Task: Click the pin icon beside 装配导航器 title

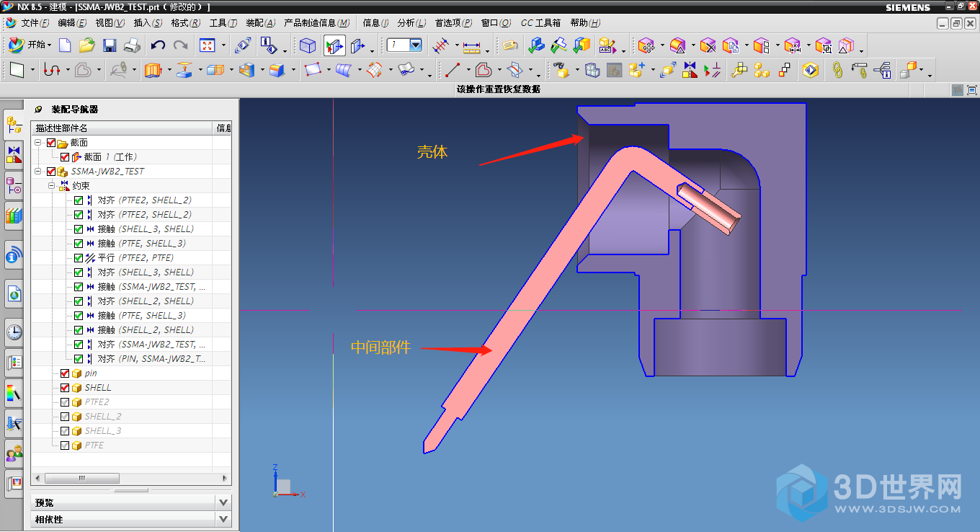Action: (x=38, y=110)
